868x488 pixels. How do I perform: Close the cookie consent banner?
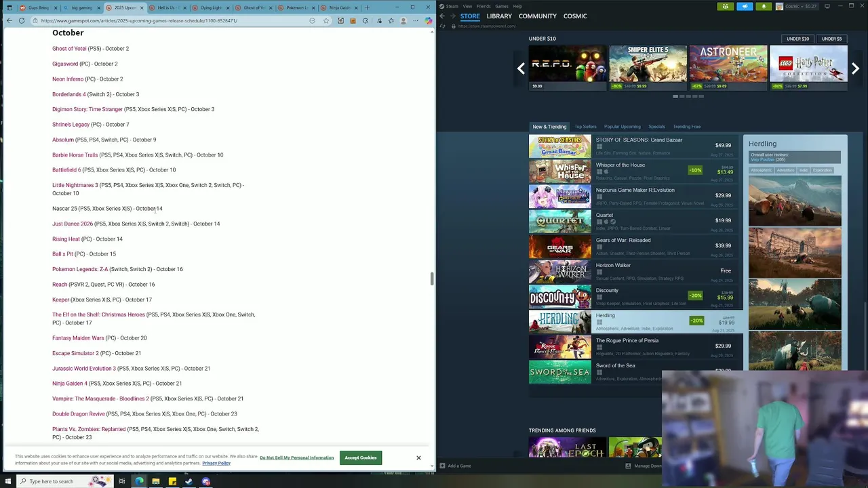[418, 457]
